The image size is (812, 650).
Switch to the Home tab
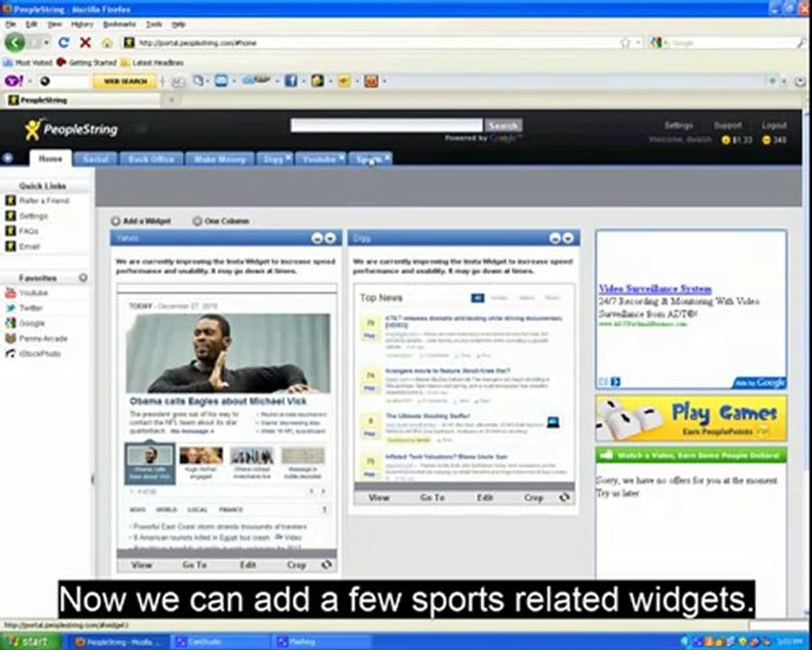pyautogui.click(x=51, y=158)
